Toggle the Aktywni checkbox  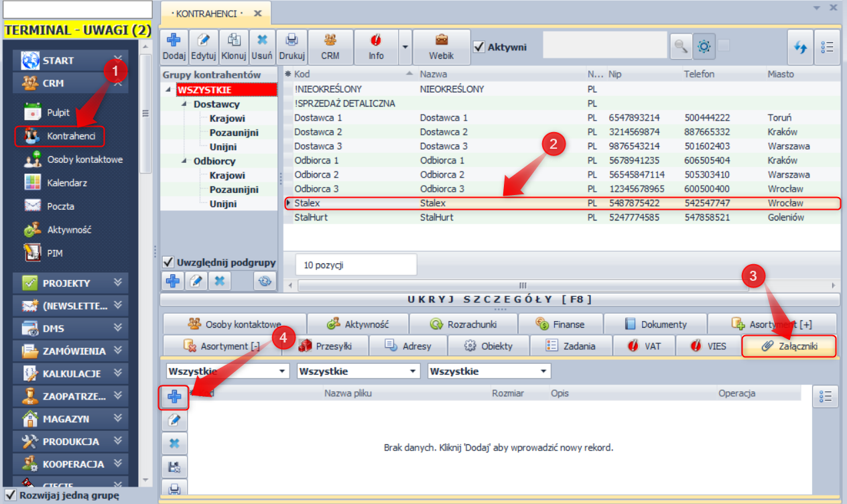pos(479,47)
